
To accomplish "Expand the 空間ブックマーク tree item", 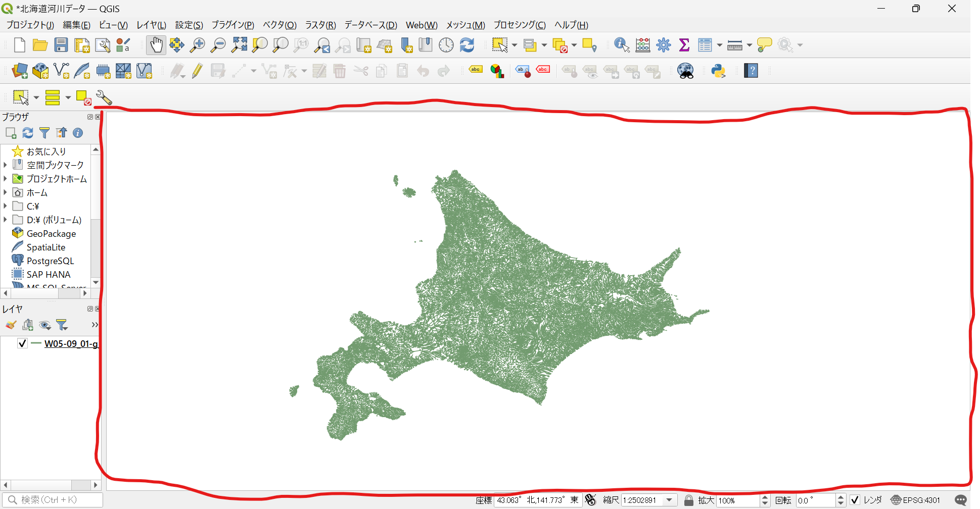I will click(5, 165).
